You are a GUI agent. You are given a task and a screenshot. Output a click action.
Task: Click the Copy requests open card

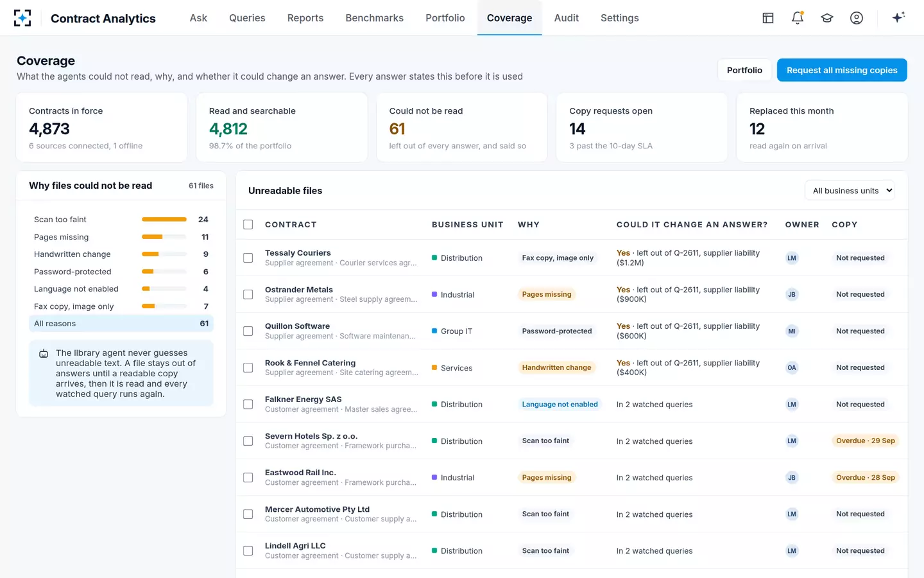click(642, 127)
